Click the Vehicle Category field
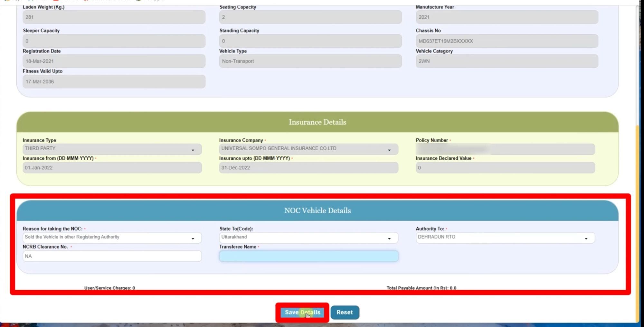This screenshot has width=644, height=327. point(507,61)
